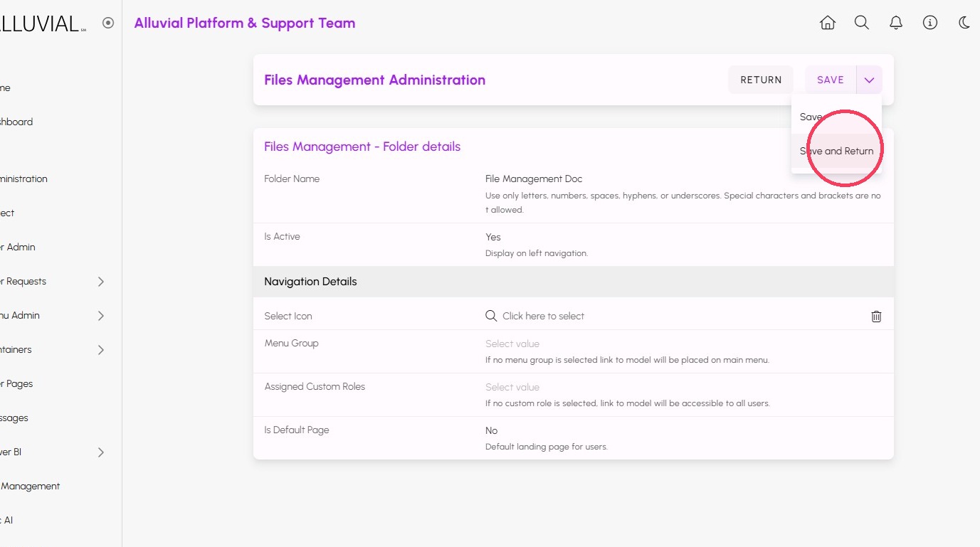
Task: Open the search magnifier in the top bar
Action: tap(862, 23)
